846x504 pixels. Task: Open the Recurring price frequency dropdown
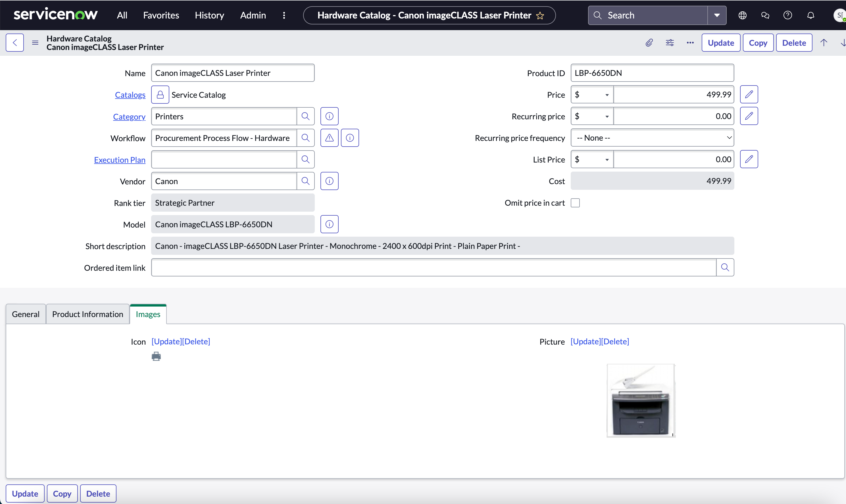point(653,138)
